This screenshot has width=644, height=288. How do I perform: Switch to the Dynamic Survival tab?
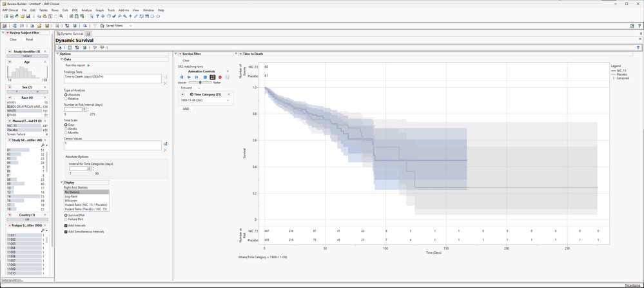(70, 34)
